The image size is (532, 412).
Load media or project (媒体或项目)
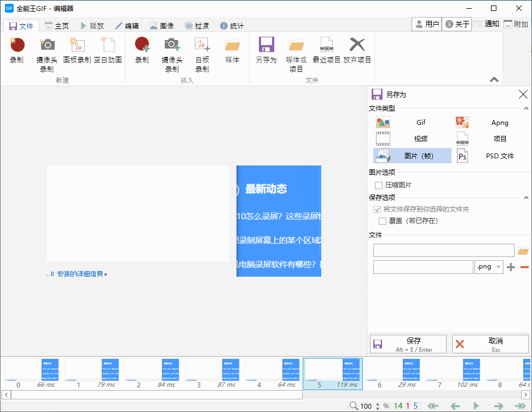coord(296,54)
